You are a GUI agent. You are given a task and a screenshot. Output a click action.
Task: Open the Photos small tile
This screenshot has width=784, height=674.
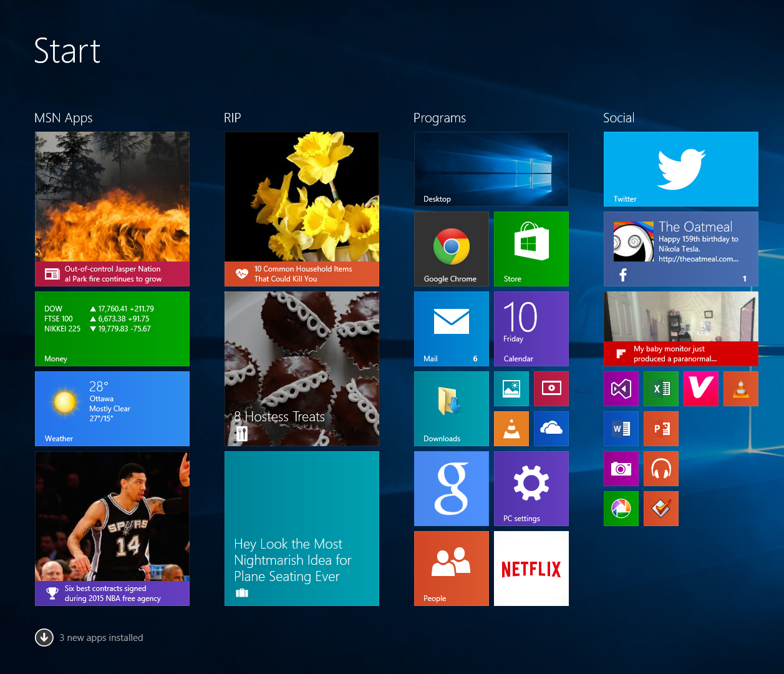pyautogui.click(x=511, y=389)
